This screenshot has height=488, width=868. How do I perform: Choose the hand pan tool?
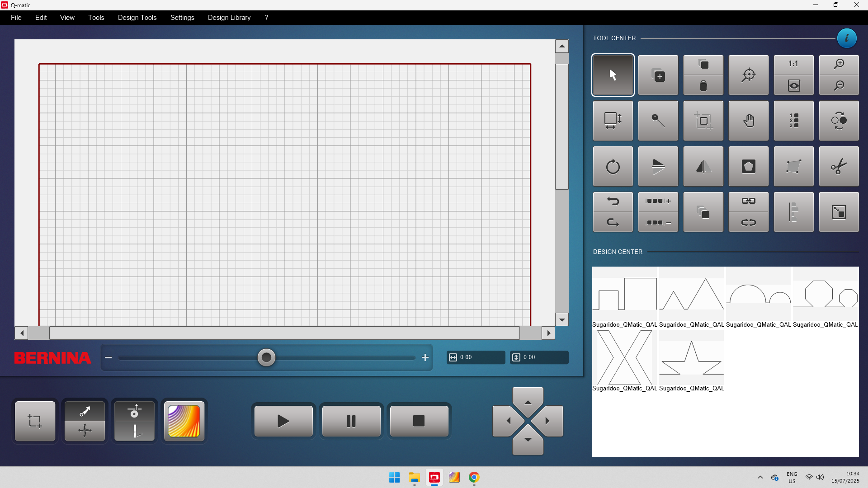point(748,121)
